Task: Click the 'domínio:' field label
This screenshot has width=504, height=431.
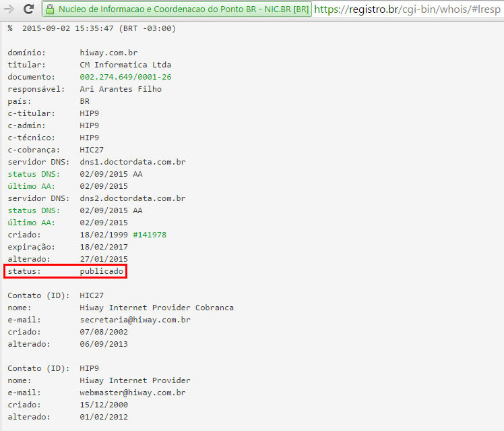Action: tap(27, 53)
